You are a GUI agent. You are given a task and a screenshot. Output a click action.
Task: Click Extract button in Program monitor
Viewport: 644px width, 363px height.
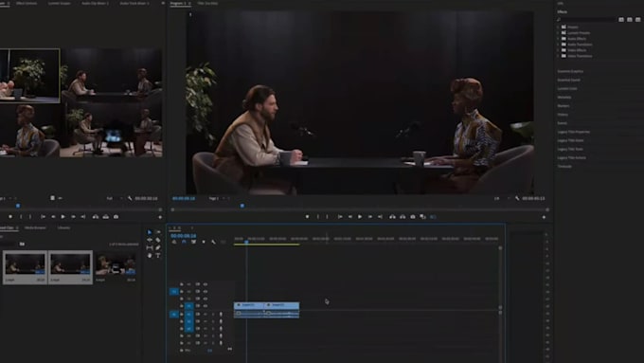pyautogui.click(x=402, y=217)
